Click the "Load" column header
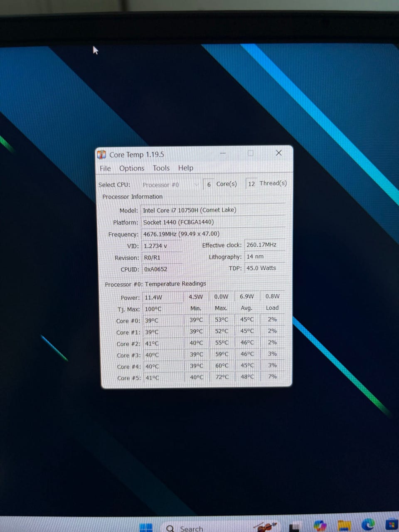The height and width of the screenshot is (532, 399). click(x=272, y=308)
